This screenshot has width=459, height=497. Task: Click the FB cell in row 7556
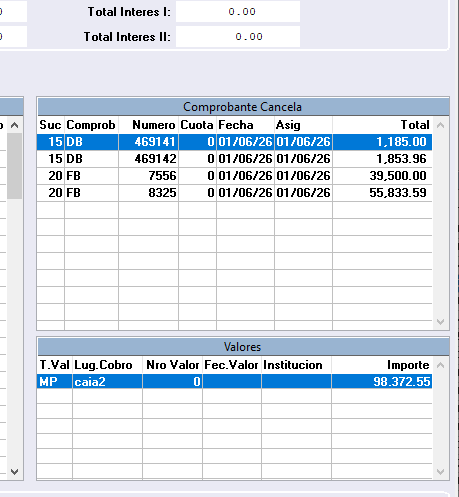tap(91, 176)
